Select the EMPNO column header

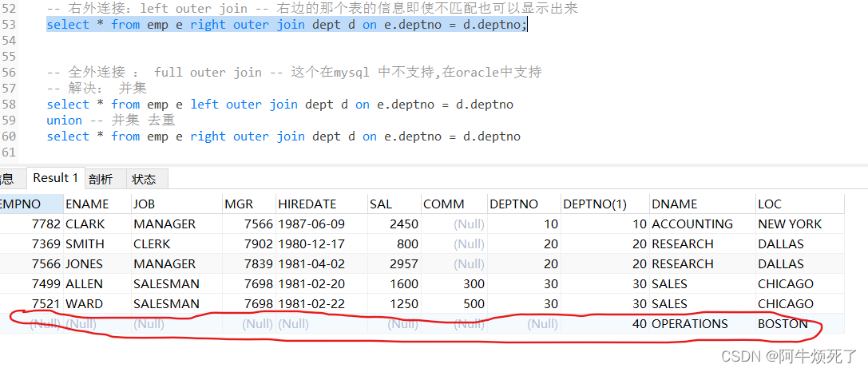pos(31,204)
